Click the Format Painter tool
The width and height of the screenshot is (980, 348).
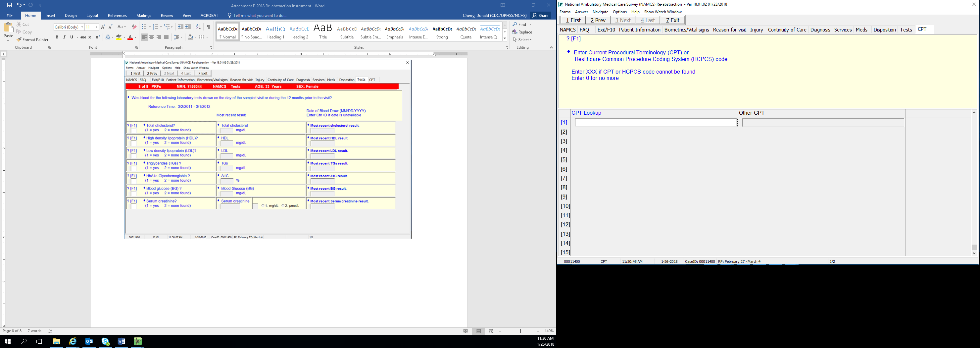coord(32,39)
